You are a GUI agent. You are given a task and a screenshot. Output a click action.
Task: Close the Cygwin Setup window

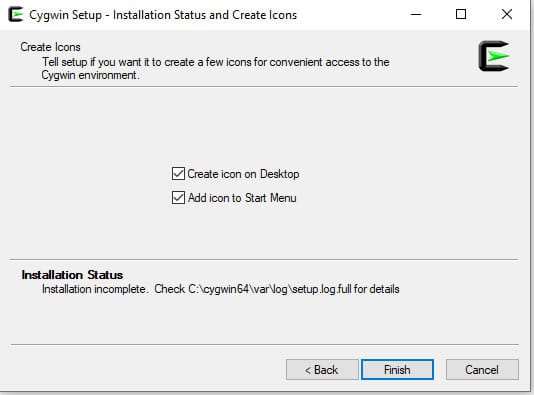(507, 14)
